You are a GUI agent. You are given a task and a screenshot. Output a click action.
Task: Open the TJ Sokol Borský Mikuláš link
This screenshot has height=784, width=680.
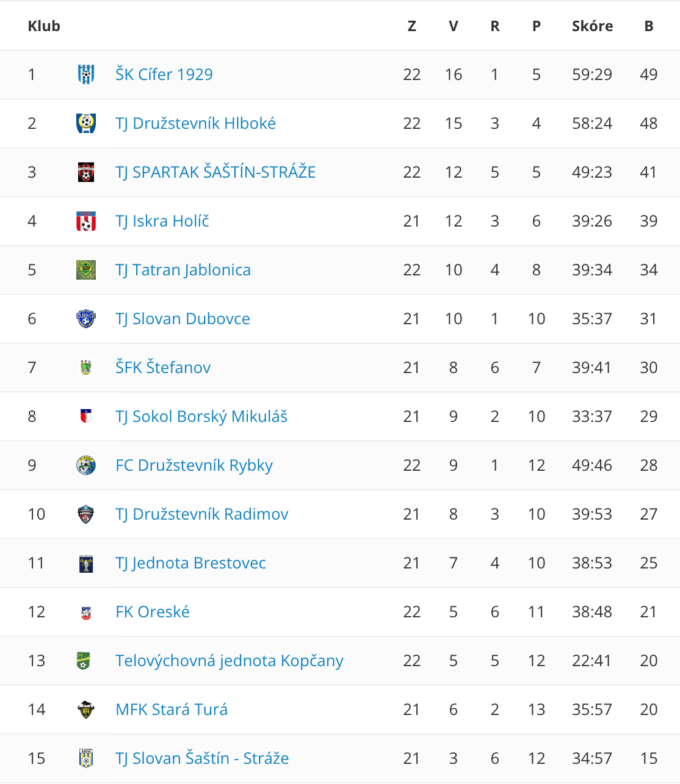tap(201, 416)
